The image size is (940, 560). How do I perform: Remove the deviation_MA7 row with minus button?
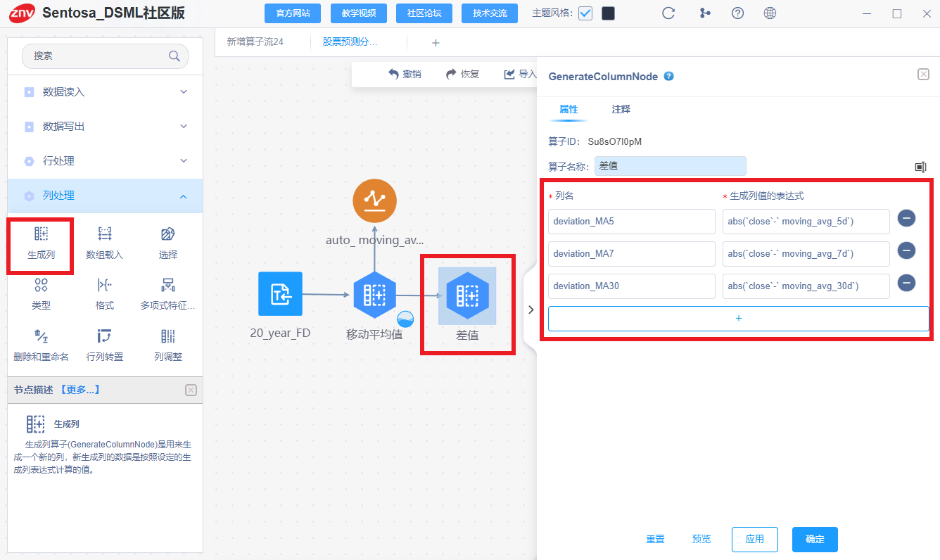(906, 250)
